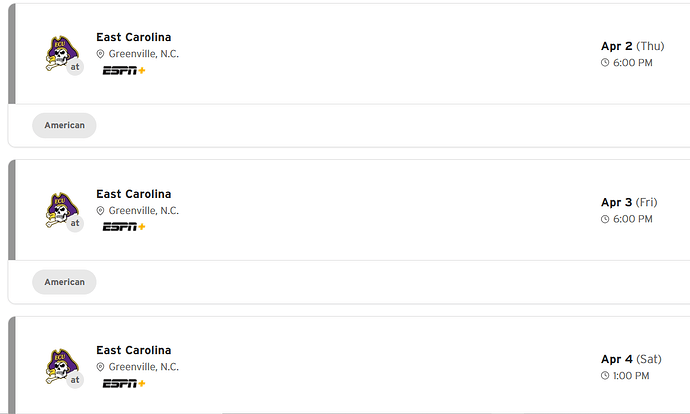The image size is (690, 414).
Task: Open the East Carolina title for the Apr 3 game
Action: [x=134, y=194]
